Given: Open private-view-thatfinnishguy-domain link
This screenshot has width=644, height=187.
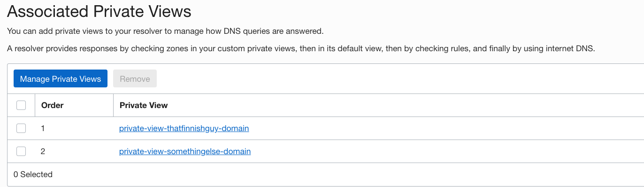Looking at the screenshot, I should coord(184,128).
